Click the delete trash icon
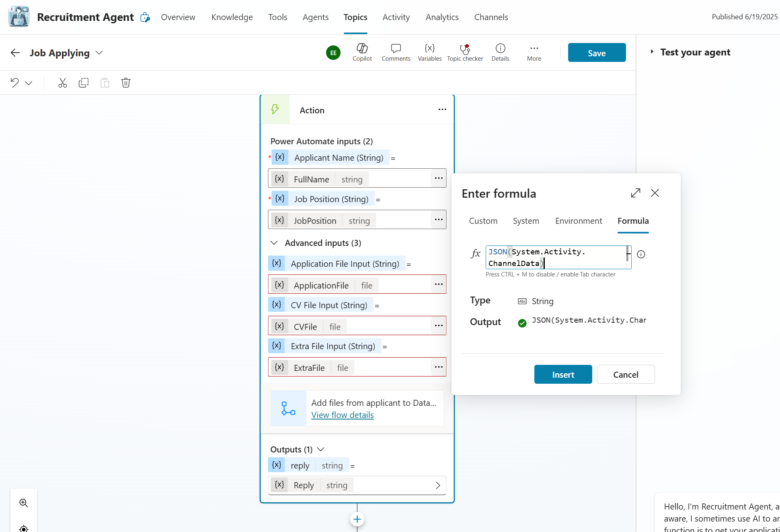This screenshot has height=532, width=780. (126, 83)
